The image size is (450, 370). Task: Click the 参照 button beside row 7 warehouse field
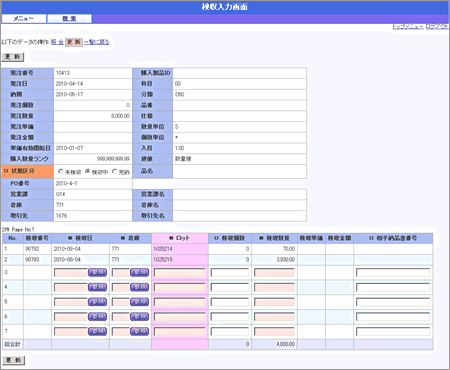139,331
